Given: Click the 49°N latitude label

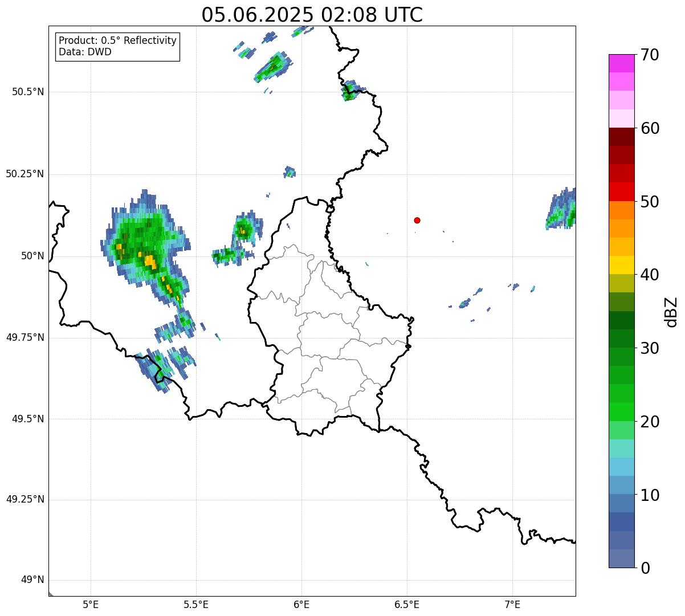Looking at the screenshot, I should tap(32, 580).
